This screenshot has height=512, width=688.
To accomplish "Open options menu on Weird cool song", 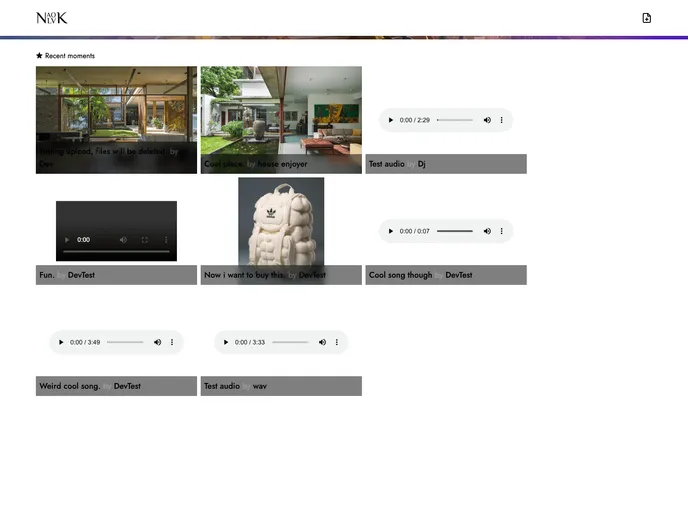I will (x=172, y=342).
